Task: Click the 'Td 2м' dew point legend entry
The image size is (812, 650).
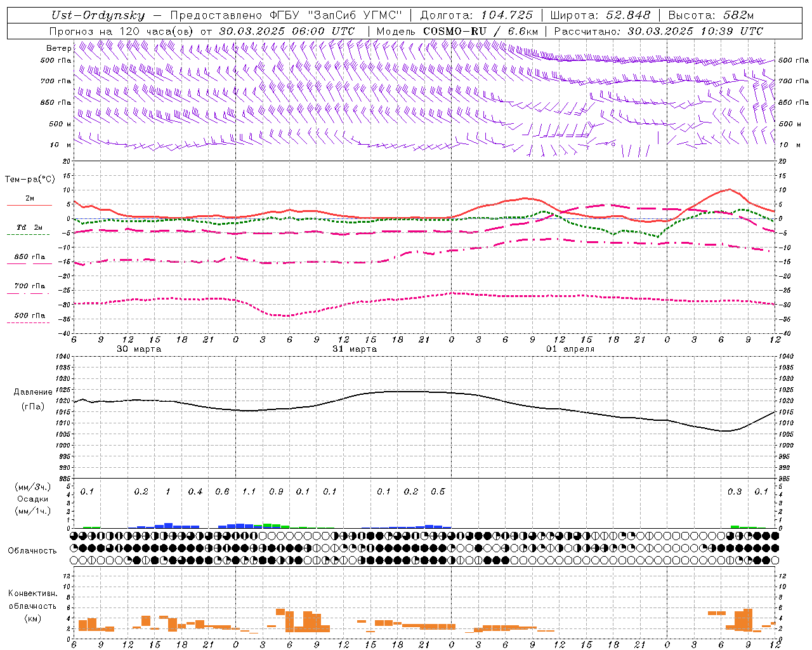Action: [x=29, y=230]
